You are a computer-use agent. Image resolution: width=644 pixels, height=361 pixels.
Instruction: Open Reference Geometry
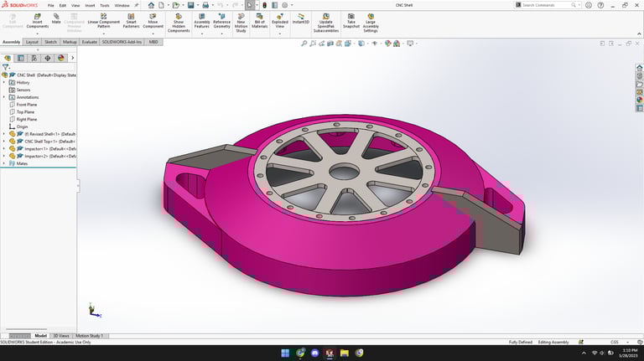pos(221,21)
